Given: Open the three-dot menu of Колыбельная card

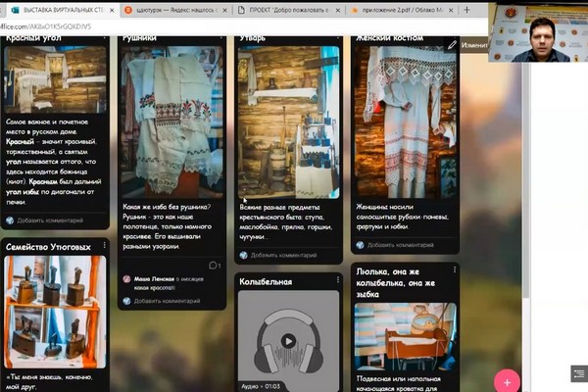Looking at the screenshot, I should [x=338, y=280].
